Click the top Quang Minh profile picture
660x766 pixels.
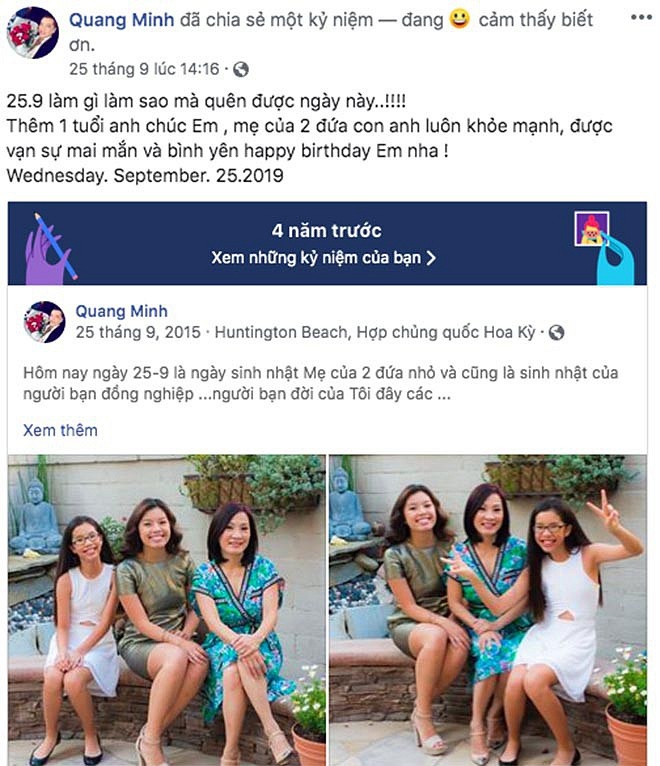33,33
